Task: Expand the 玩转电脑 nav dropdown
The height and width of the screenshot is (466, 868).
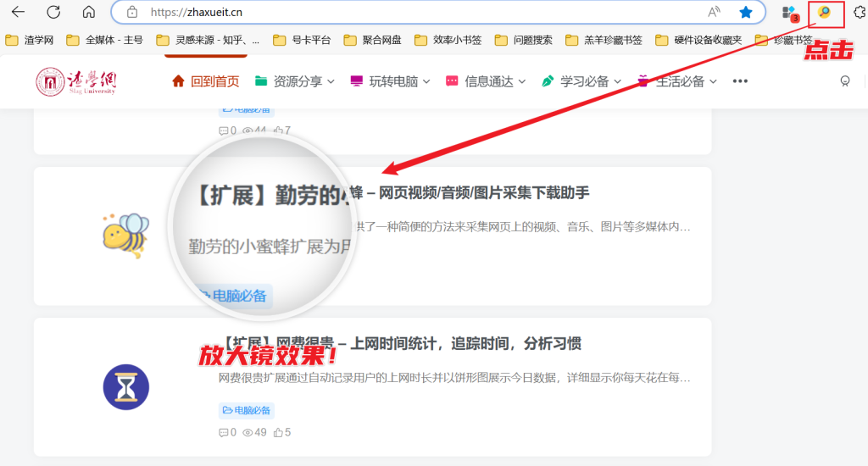Action: (x=390, y=81)
